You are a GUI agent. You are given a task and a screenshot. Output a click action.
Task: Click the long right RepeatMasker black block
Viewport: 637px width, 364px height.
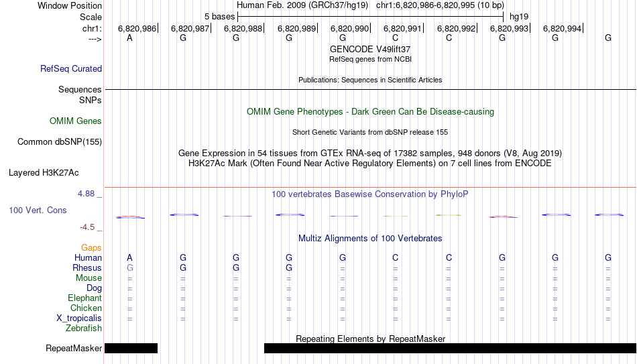coord(450,348)
